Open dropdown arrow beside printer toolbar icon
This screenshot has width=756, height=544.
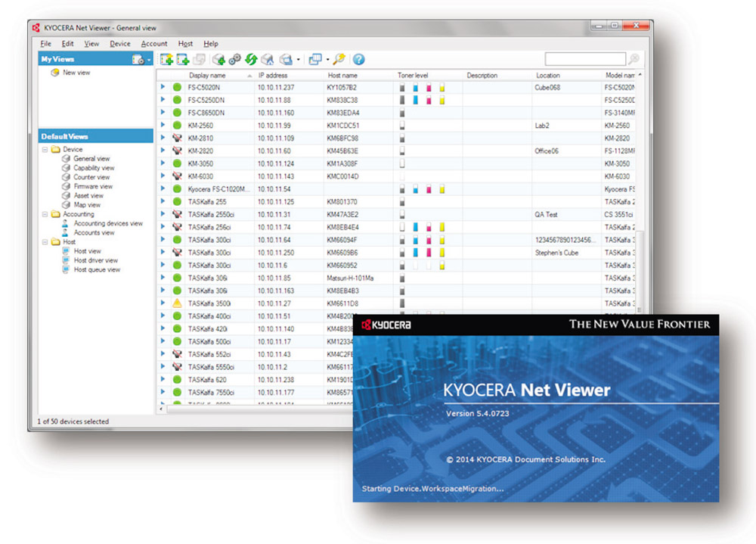(299, 60)
